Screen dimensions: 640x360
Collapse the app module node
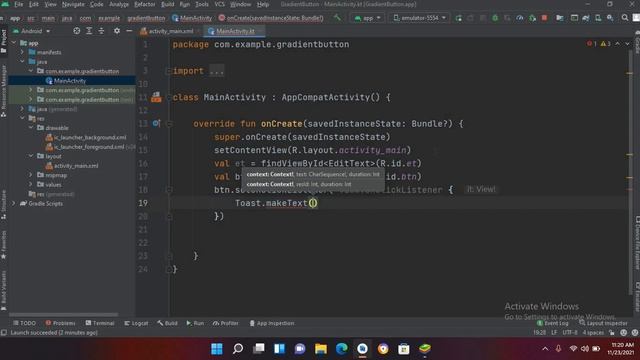pyautogui.click(x=14, y=43)
